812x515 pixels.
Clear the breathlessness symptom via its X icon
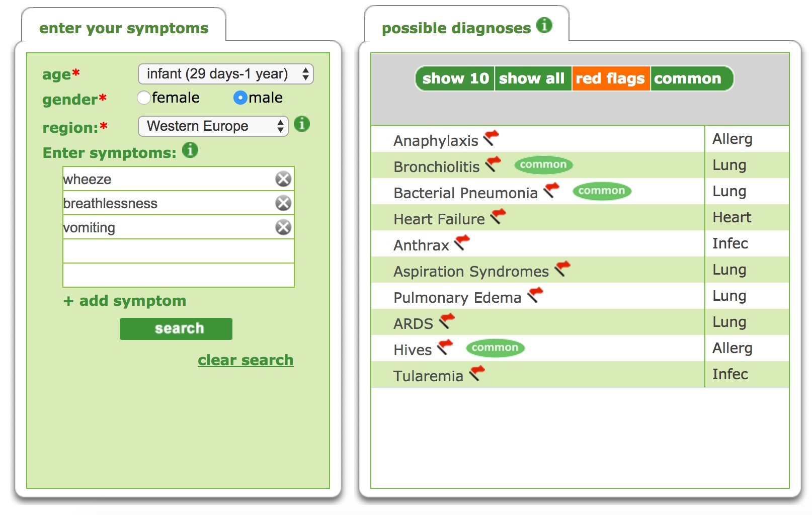(283, 202)
